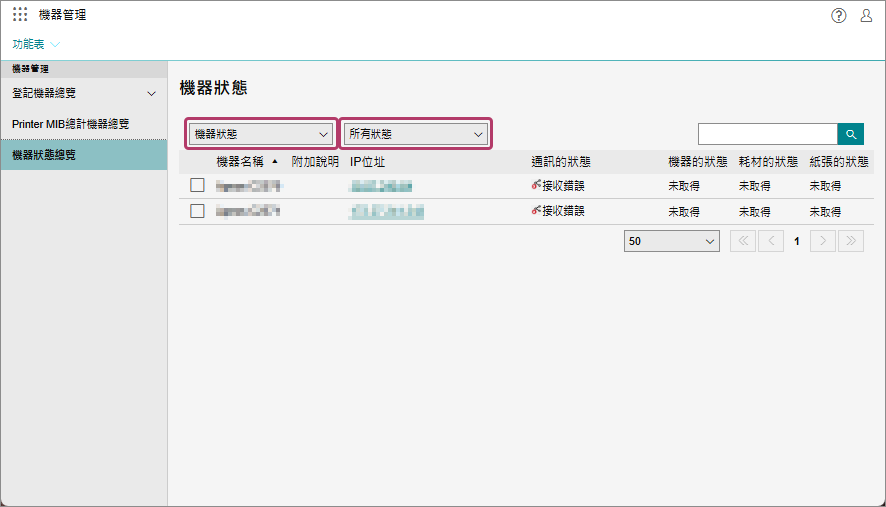Tick the checkbox of first device row
This screenshot has width=886, height=507.
(197, 185)
